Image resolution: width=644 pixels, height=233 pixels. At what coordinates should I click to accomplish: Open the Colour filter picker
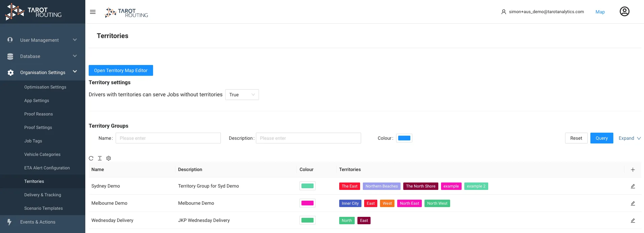click(404, 138)
